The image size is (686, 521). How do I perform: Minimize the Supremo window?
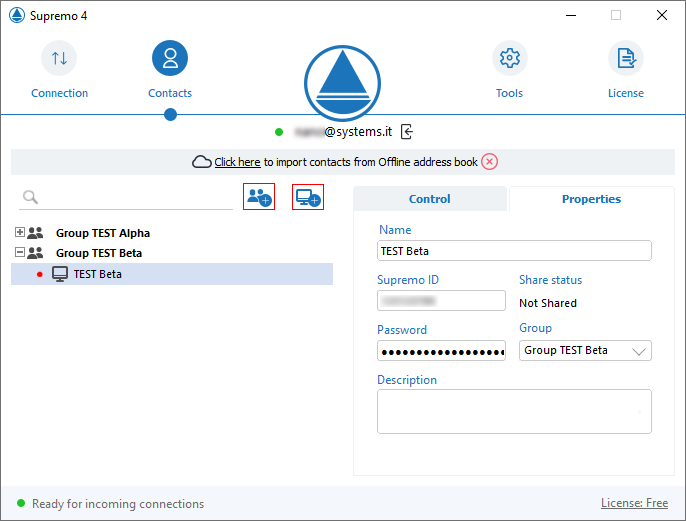point(571,15)
